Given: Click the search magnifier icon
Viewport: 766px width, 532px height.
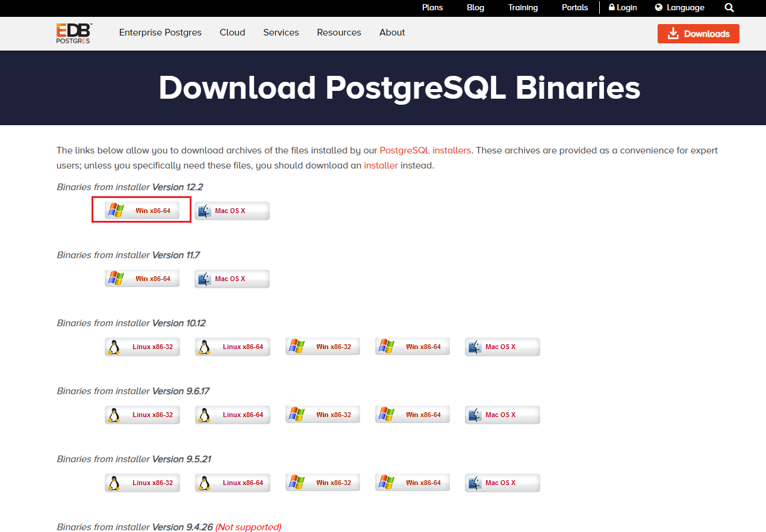Looking at the screenshot, I should point(729,7).
